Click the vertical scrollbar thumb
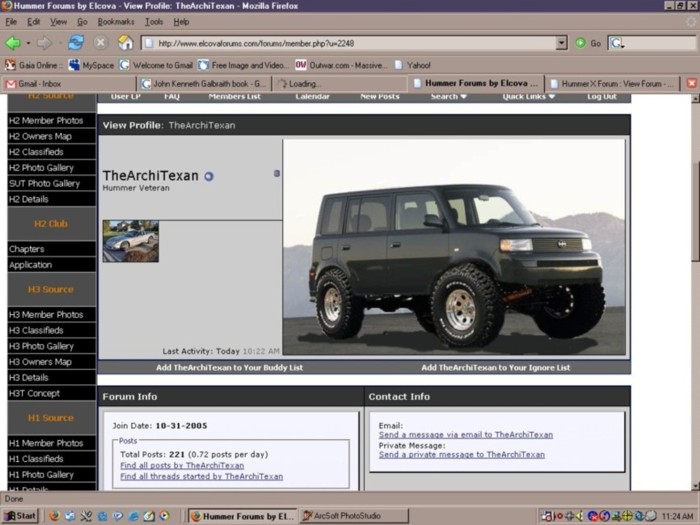This screenshot has height=525, width=700. pos(695,211)
